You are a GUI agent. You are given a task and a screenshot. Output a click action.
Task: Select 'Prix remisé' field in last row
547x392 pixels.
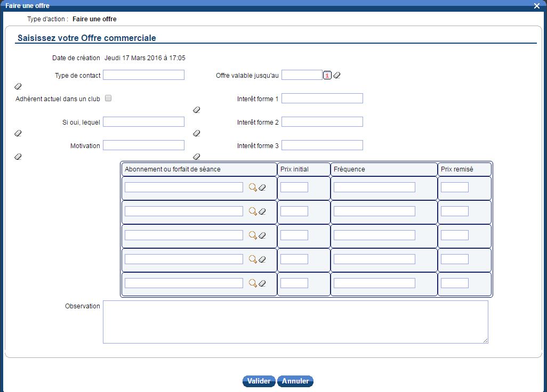click(455, 283)
